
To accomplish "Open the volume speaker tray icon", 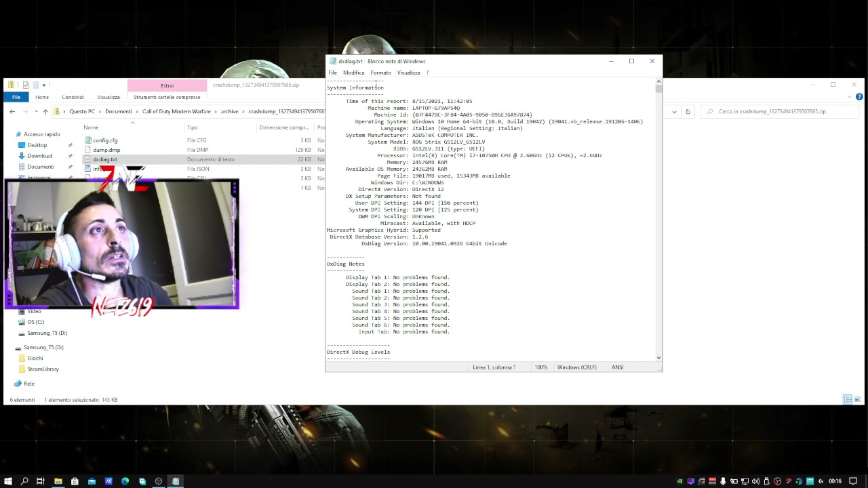I will coord(755,481).
